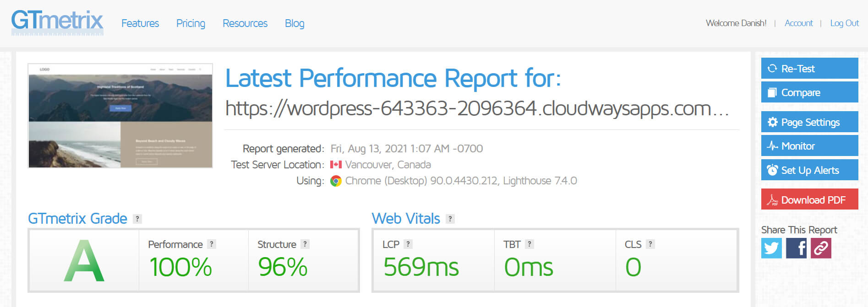Open help icon next to Web Vitals
This screenshot has width=868, height=307.
click(x=450, y=219)
